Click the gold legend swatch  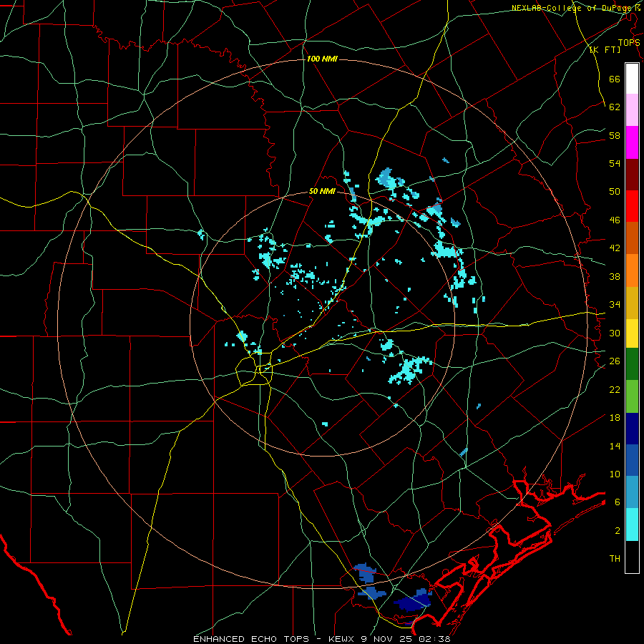tap(632, 303)
